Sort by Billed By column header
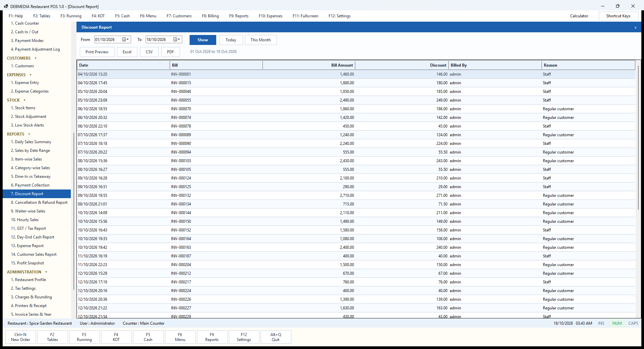The height and width of the screenshot is (349, 644). pyautogui.click(x=495, y=65)
